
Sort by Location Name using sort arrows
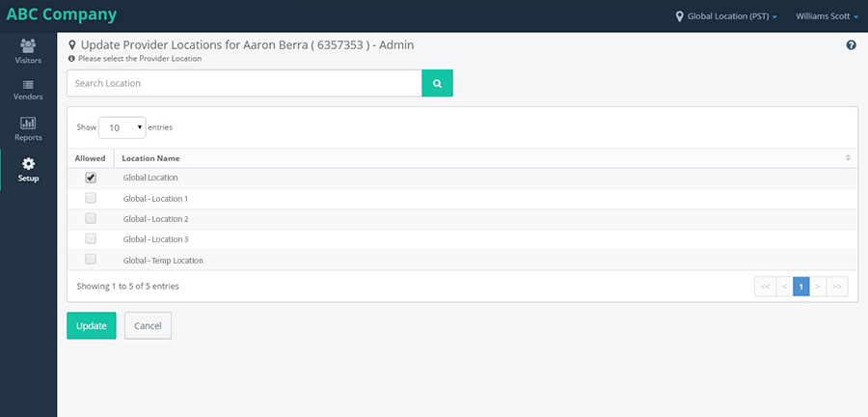[x=848, y=158]
